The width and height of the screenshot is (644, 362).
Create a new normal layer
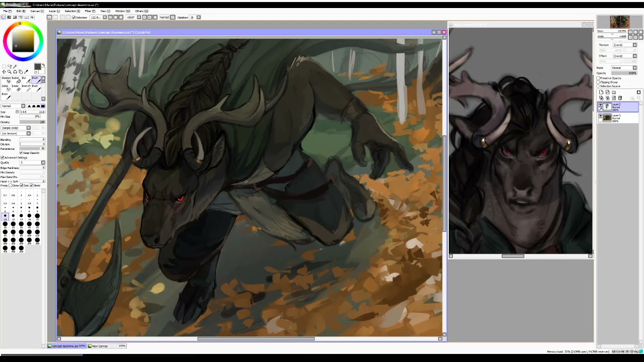coord(601,92)
